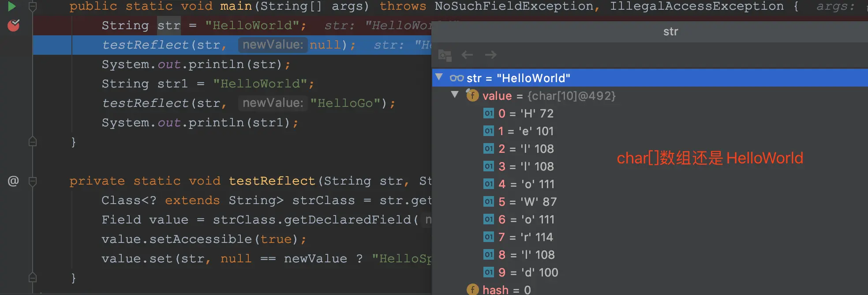Collapse the main method fold marker
The image size is (868, 295).
click(x=32, y=6)
